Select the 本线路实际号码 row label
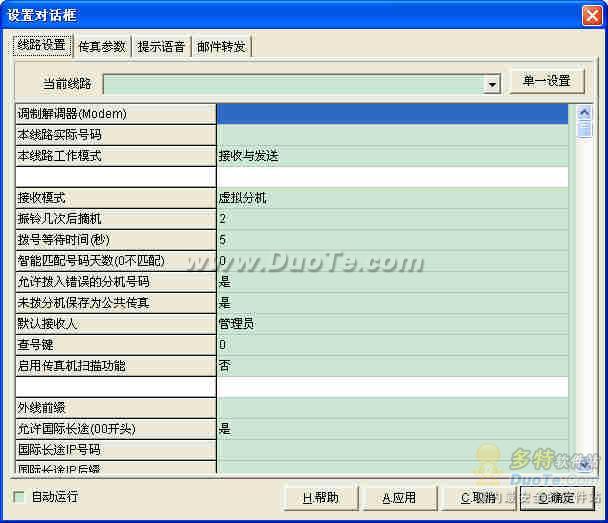 click(116, 135)
